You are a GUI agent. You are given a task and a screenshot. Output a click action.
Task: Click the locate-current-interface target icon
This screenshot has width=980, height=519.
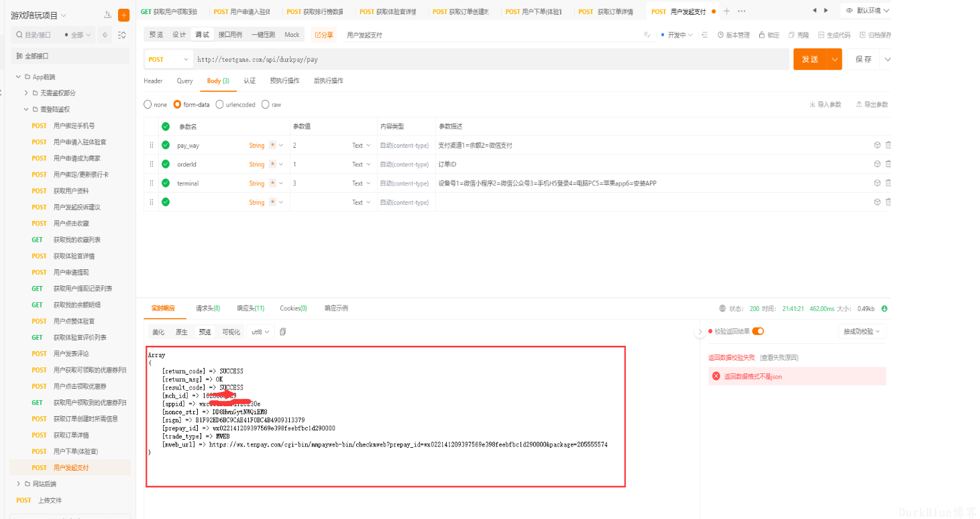(105, 35)
